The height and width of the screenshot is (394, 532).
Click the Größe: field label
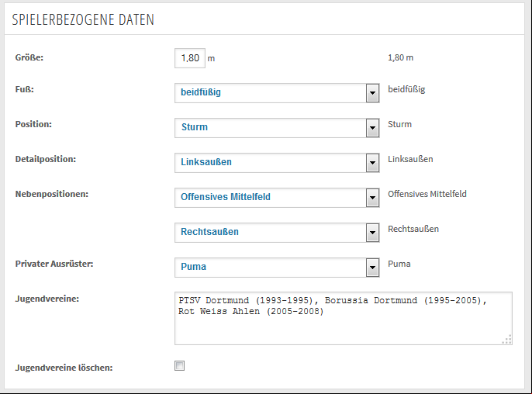point(29,57)
